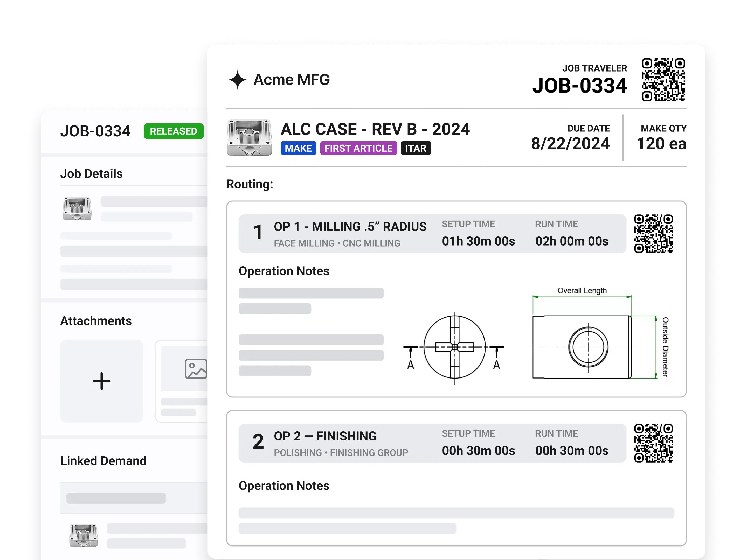Click the ITAR tag
The image size is (747, 560).
pos(416,148)
